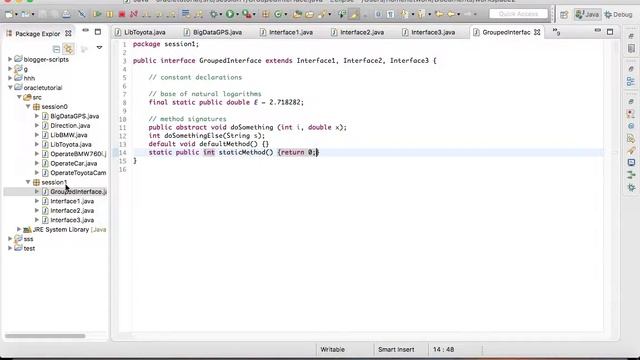
Task: Click the green Resume debug icon
Action: click(97, 14)
